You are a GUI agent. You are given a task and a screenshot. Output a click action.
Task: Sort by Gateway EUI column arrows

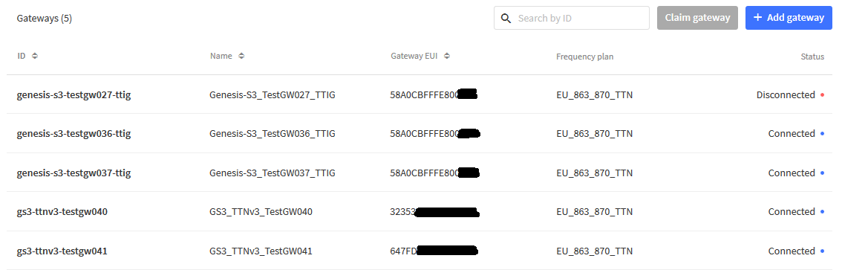click(447, 56)
